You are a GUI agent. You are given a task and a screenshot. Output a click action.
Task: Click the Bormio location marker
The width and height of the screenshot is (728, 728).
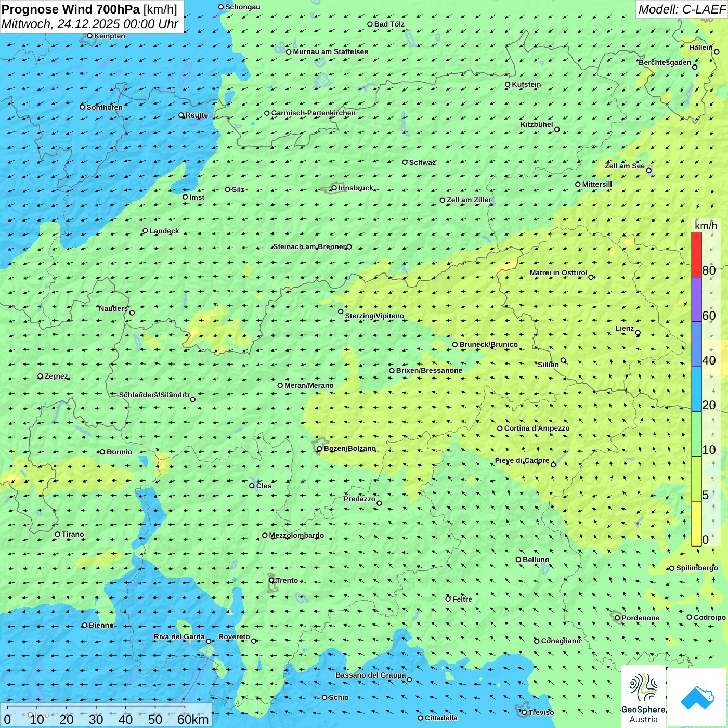click(x=102, y=452)
